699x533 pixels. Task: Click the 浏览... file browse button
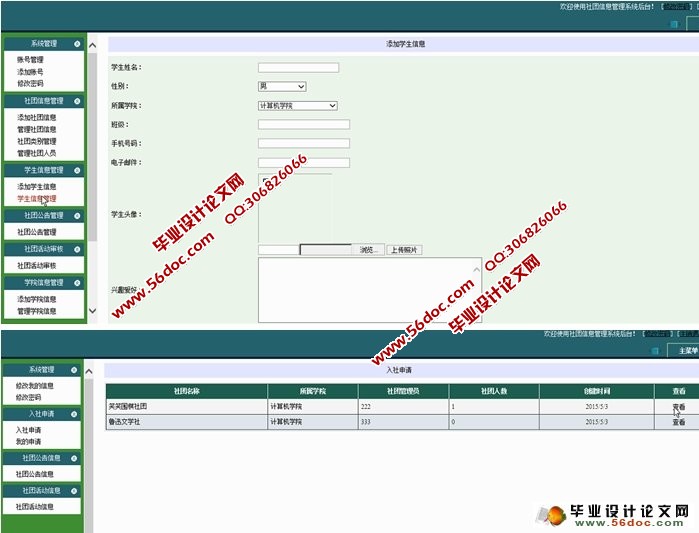[x=369, y=250]
